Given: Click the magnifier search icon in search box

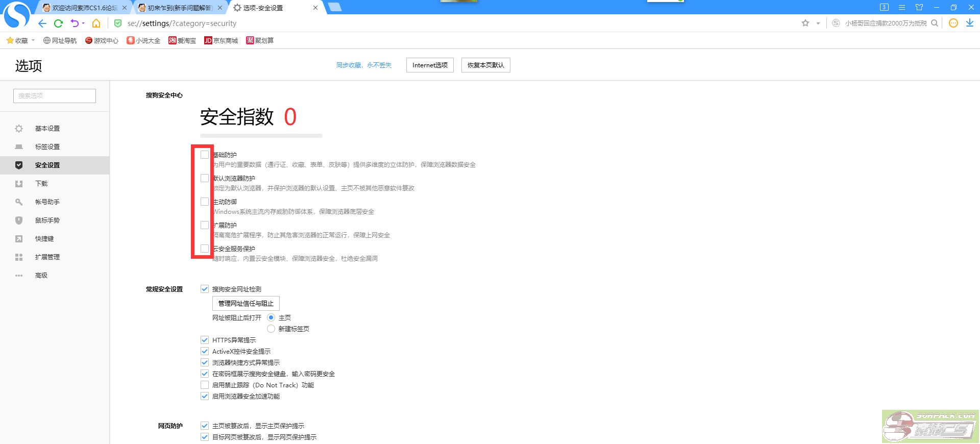Looking at the screenshot, I should point(935,23).
